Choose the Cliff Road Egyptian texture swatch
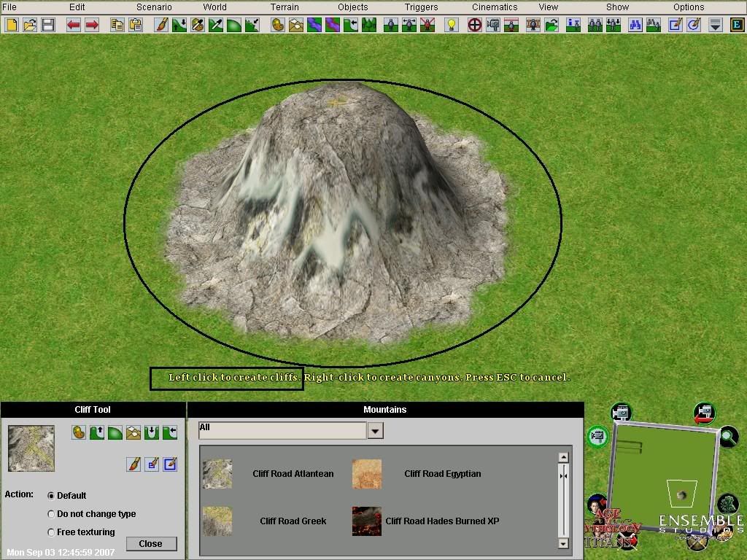The image size is (747, 560). tap(367, 474)
